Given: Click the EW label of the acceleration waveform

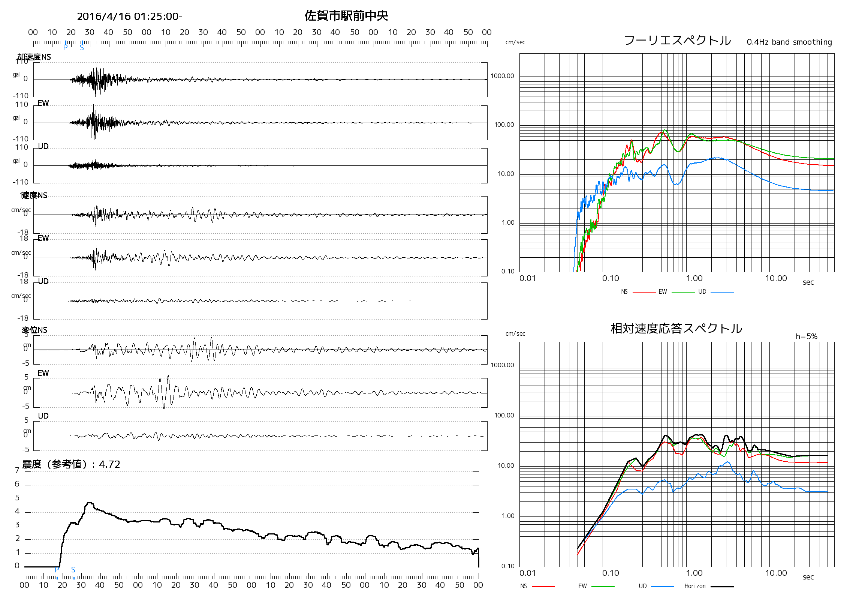Looking at the screenshot, I should pos(43,103).
